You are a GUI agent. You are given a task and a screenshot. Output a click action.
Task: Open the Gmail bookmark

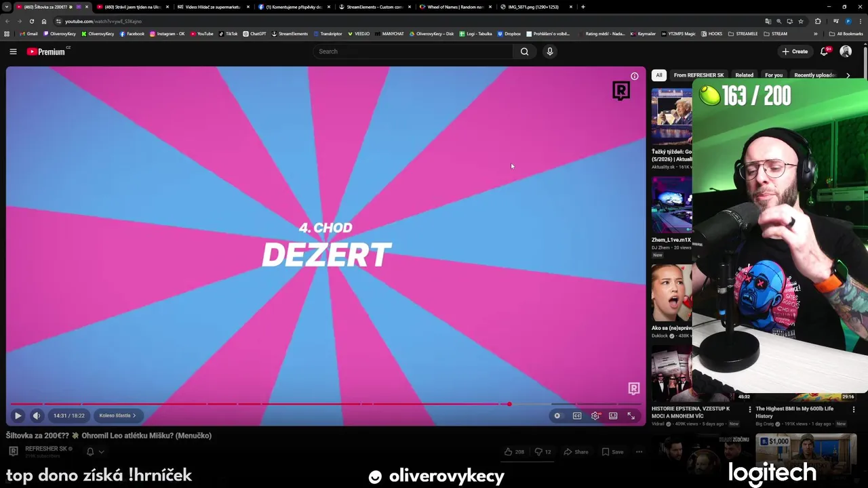pyautogui.click(x=28, y=34)
